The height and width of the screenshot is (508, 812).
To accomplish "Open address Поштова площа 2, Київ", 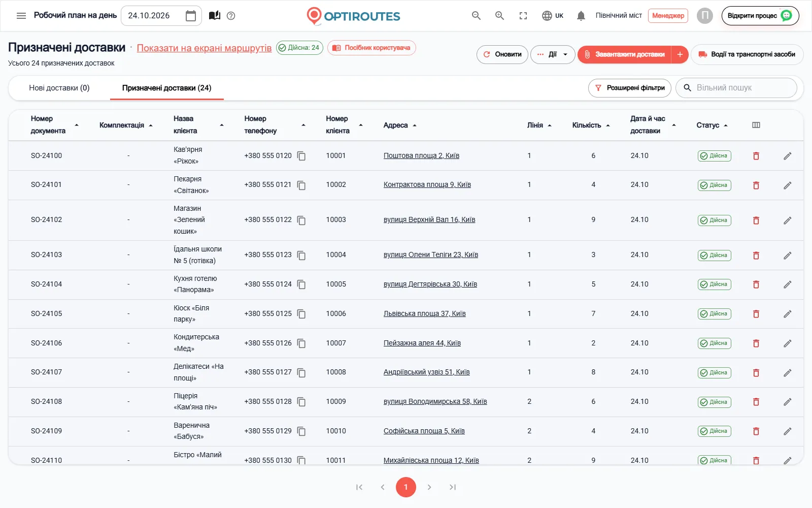I will click(421, 156).
